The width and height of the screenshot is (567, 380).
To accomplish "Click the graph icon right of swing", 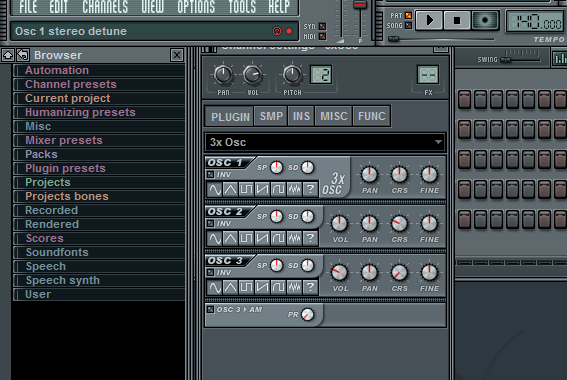I will [559, 59].
